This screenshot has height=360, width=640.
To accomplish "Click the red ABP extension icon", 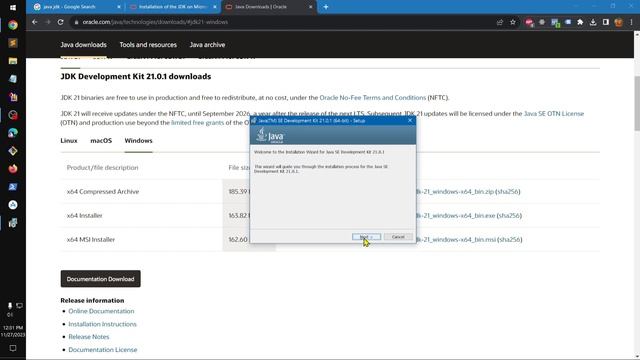I will 529,22.
